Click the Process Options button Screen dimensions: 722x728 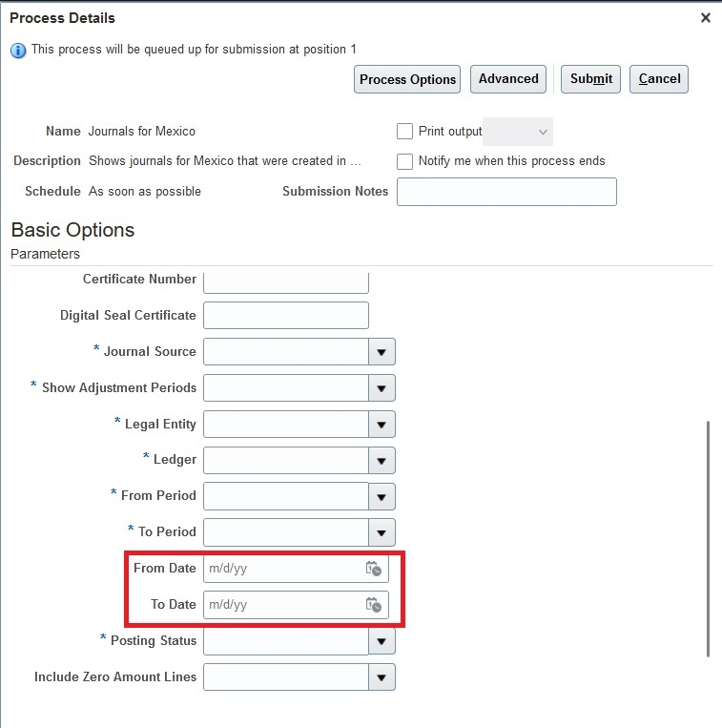tap(407, 79)
